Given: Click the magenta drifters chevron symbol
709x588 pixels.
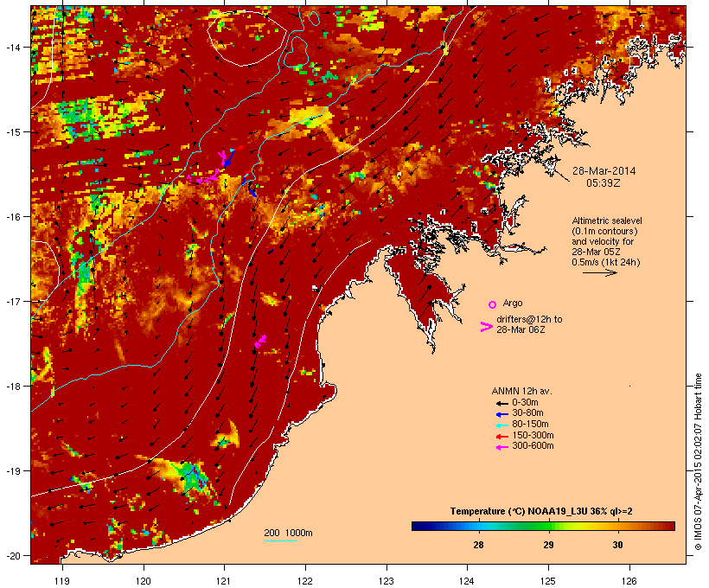Looking at the screenshot, I should pos(486,327).
